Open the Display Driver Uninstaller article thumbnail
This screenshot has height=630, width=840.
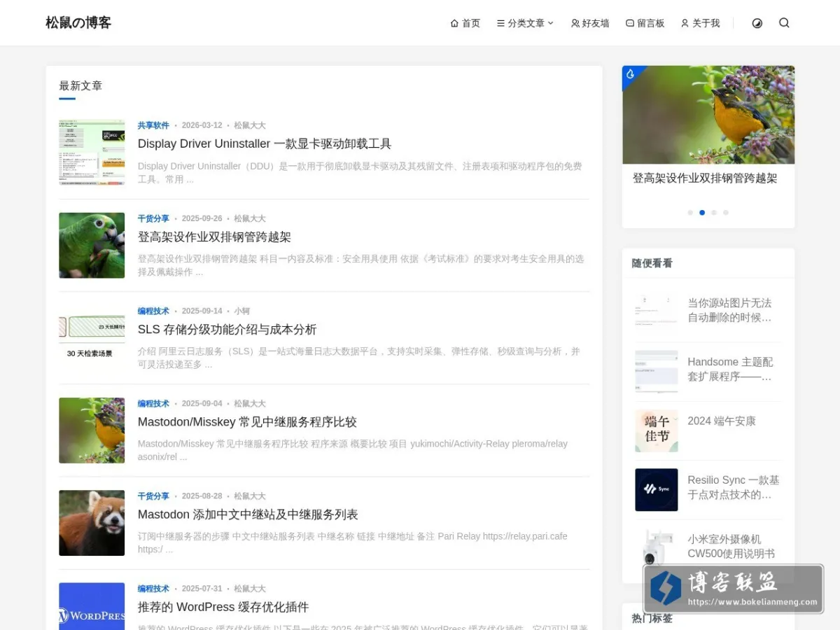point(92,153)
